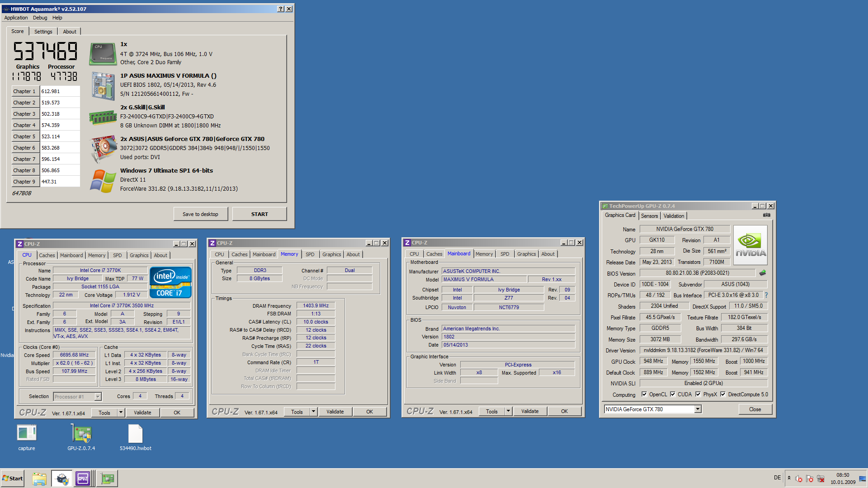Toggle the PhysX checkbox in GPU-Z
The image size is (868, 488).
pyautogui.click(x=698, y=394)
